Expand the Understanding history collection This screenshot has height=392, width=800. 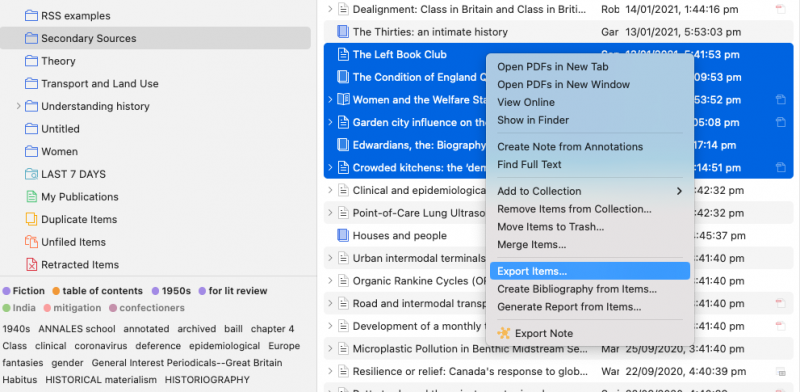(x=18, y=106)
